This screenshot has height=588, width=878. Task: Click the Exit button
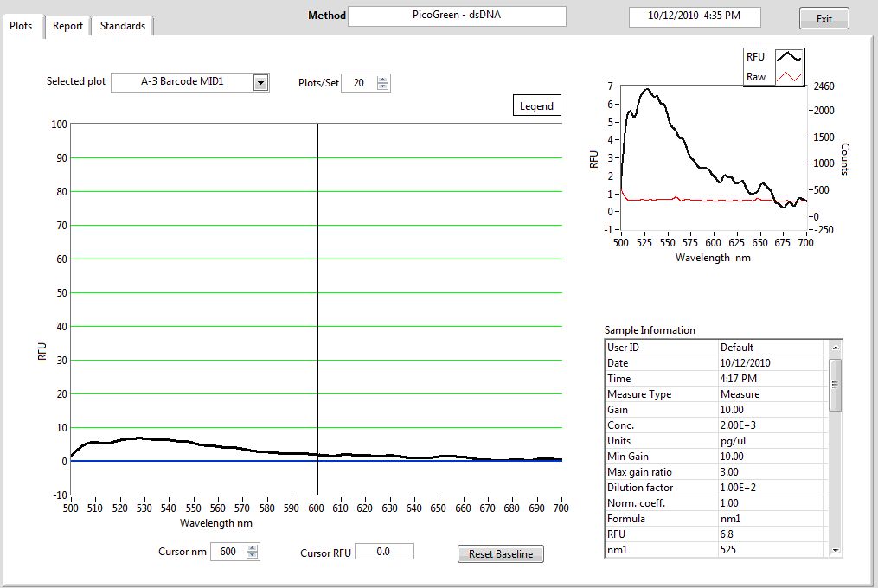824,18
